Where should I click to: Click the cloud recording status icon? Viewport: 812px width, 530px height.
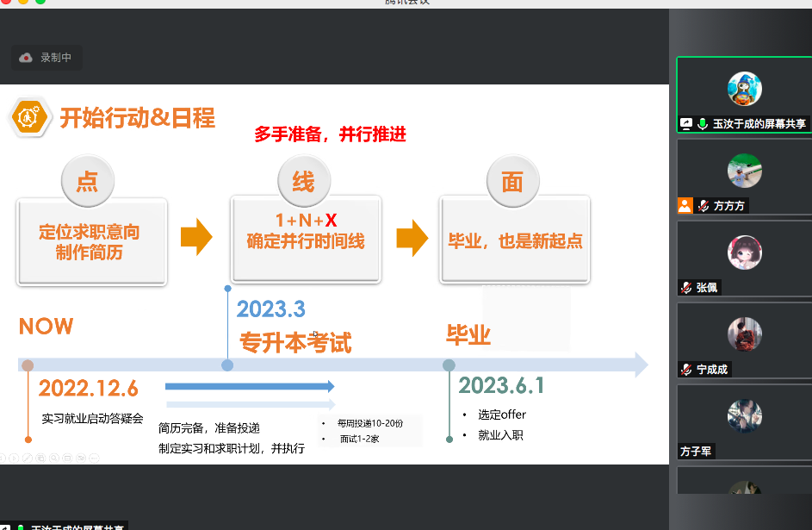coord(26,58)
